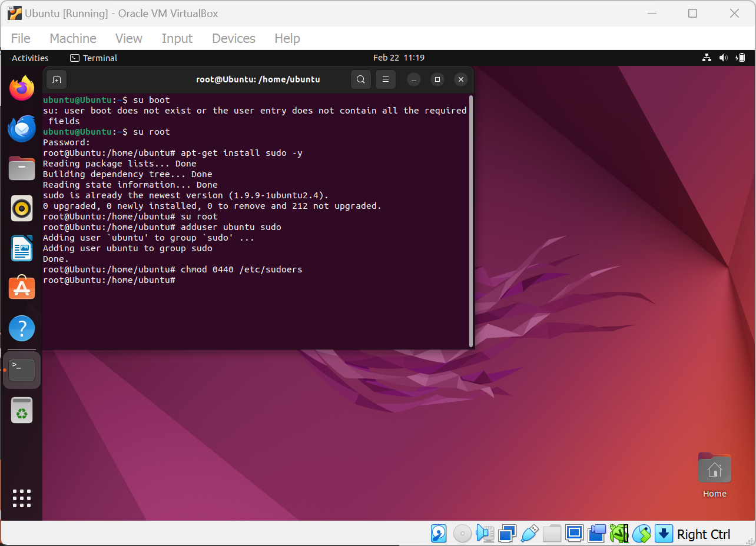Click the battery icon in top bar
The width and height of the screenshot is (756, 546).
tap(741, 58)
